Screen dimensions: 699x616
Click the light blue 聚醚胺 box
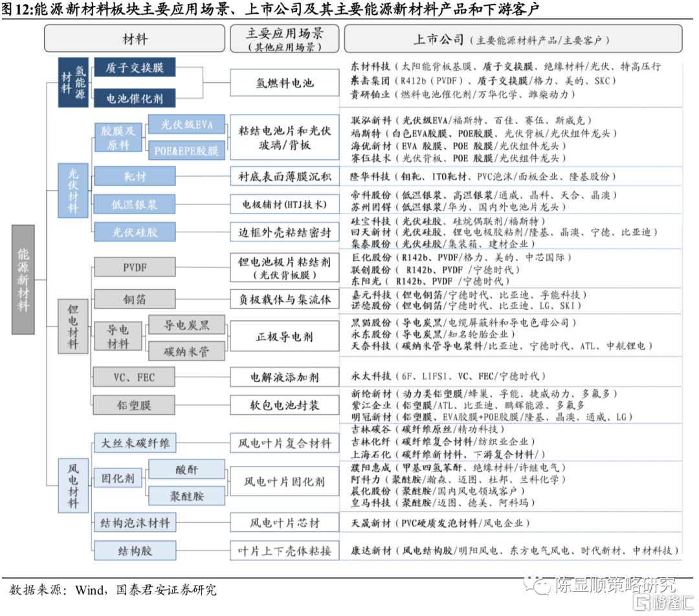(x=187, y=496)
